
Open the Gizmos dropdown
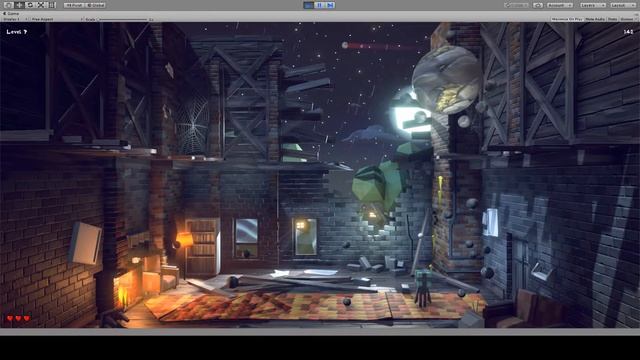click(x=628, y=19)
